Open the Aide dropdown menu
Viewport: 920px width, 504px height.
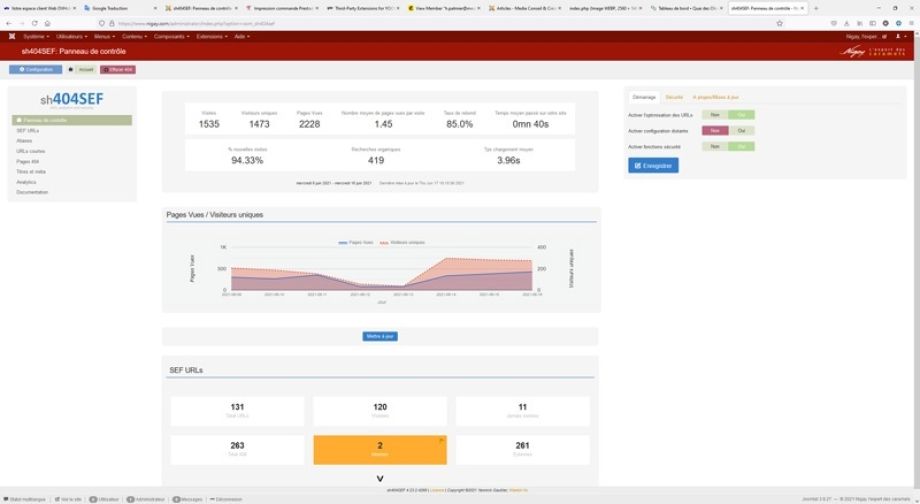[242, 36]
